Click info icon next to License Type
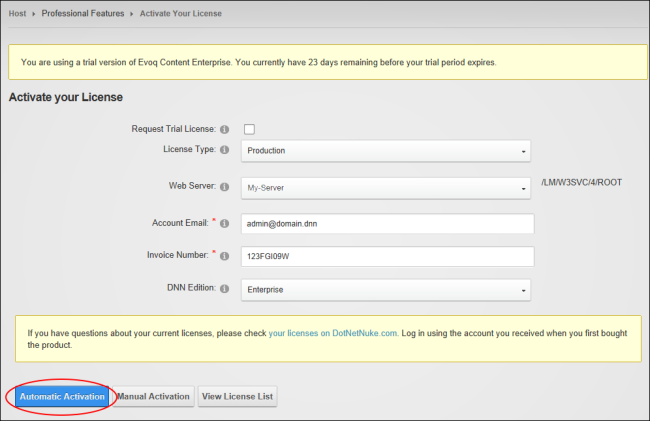This screenshot has width=650, height=421. click(224, 150)
